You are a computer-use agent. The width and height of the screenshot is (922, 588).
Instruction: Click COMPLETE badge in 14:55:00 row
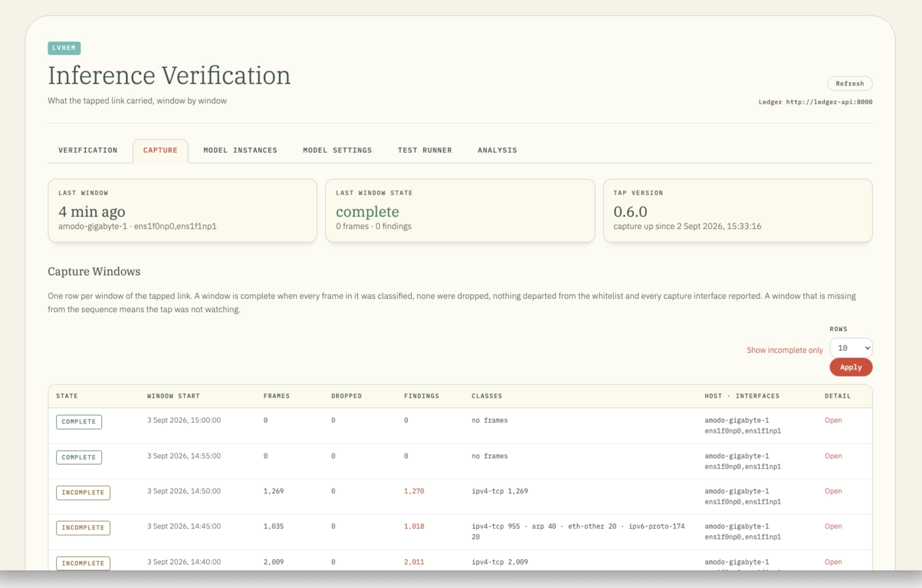coord(79,457)
